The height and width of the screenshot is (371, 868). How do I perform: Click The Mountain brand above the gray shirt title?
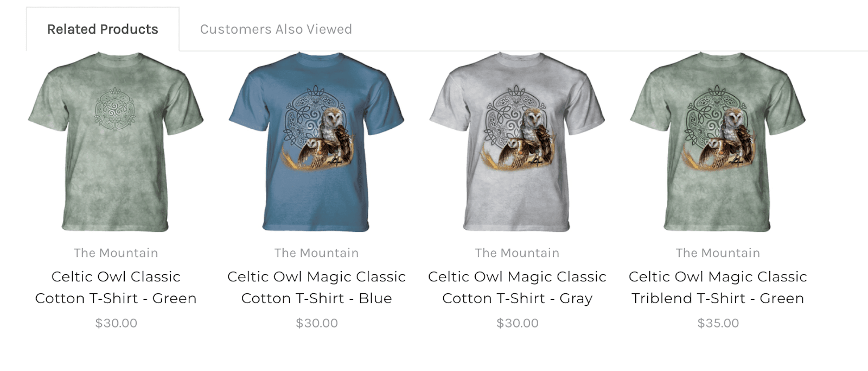[x=518, y=253]
